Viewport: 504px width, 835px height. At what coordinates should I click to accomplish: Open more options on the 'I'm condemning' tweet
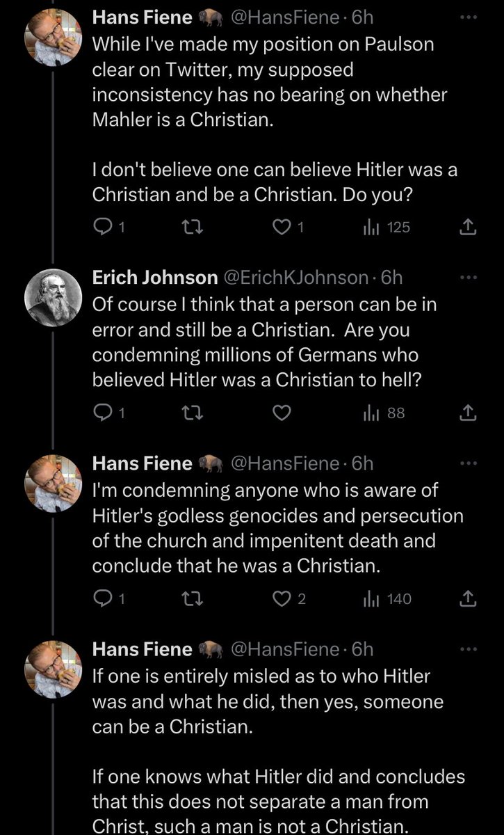tap(470, 463)
